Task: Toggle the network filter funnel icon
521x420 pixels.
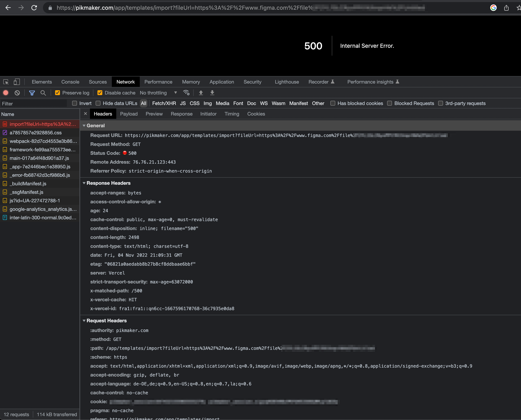Action: tap(32, 93)
